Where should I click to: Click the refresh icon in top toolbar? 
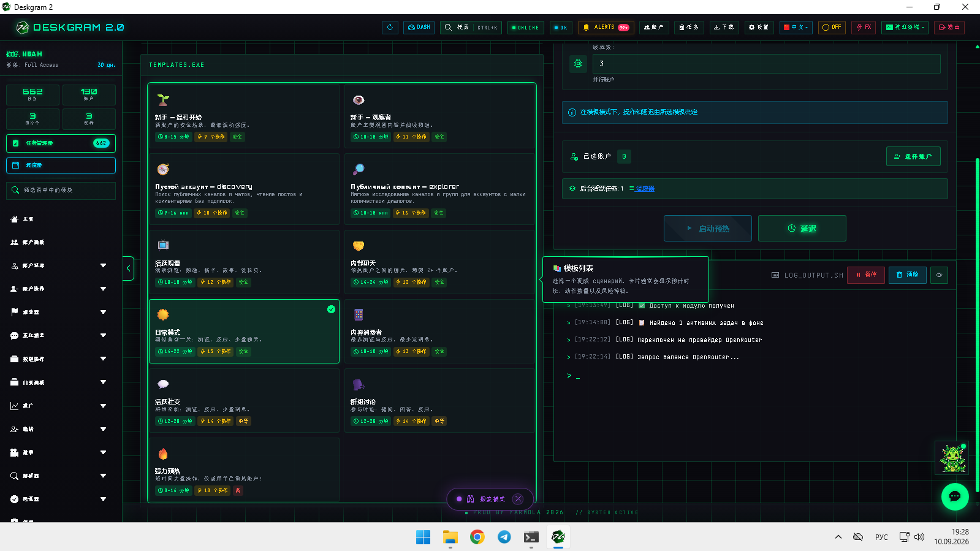[x=390, y=28]
